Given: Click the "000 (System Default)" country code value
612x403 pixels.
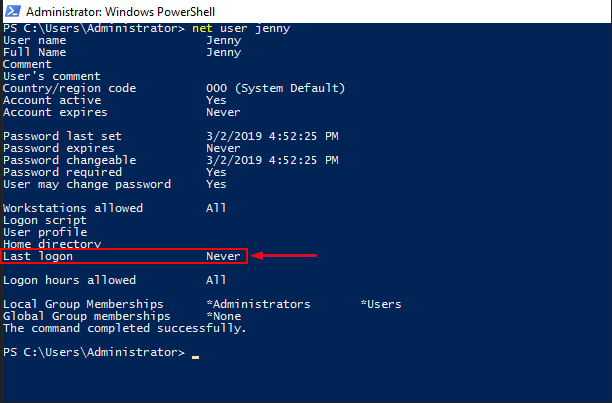Looking at the screenshot, I should click(x=275, y=88).
